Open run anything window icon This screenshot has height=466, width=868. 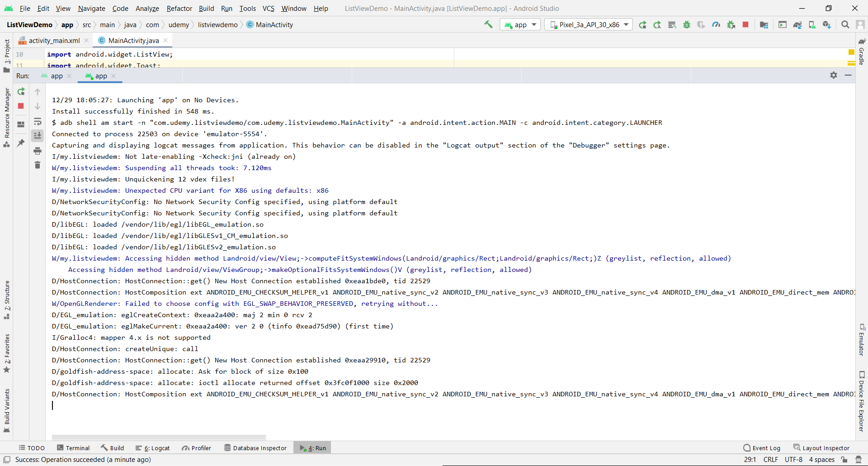(x=783, y=24)
